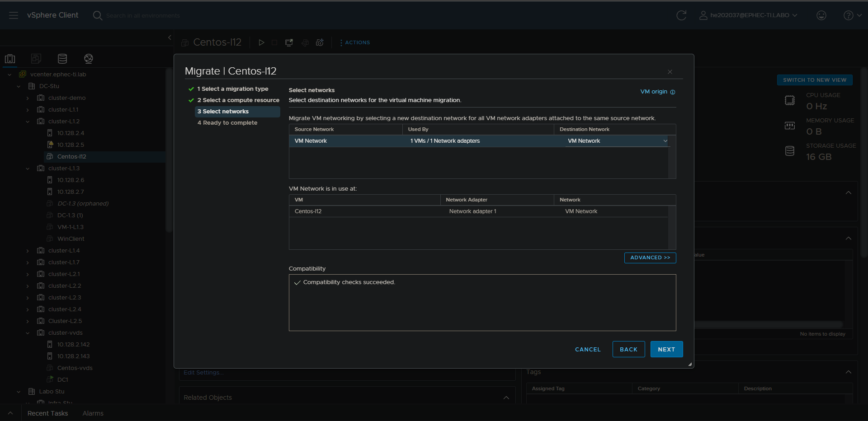This screenshot has width=868, height=421.
Task: Collapse the Related Objects panel
Action: [506, 398]
